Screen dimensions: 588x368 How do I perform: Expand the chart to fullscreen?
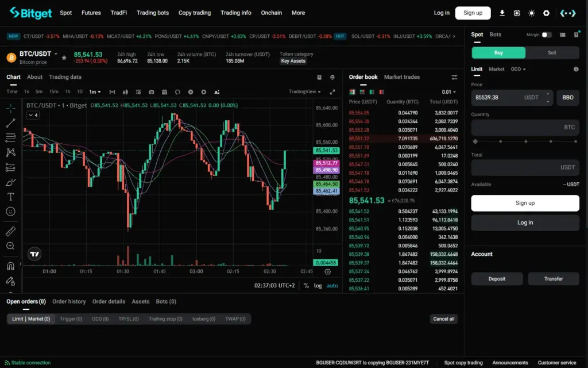(332, 92)
